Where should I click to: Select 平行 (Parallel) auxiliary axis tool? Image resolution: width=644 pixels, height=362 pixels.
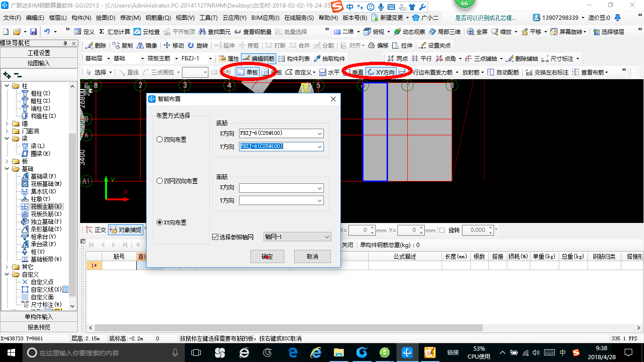(421, 58)
